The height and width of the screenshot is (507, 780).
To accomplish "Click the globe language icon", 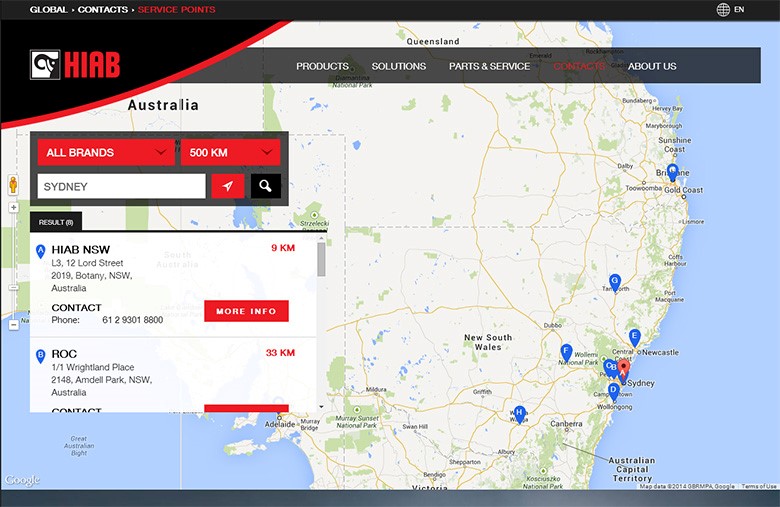I will pos(723,10).
